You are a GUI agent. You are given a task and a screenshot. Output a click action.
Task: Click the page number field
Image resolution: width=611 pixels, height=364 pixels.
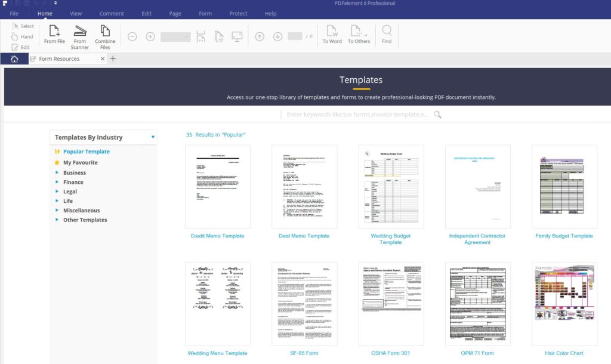295,36
